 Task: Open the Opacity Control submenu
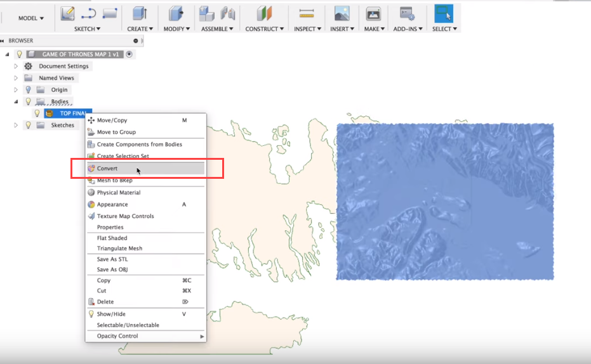145,335
